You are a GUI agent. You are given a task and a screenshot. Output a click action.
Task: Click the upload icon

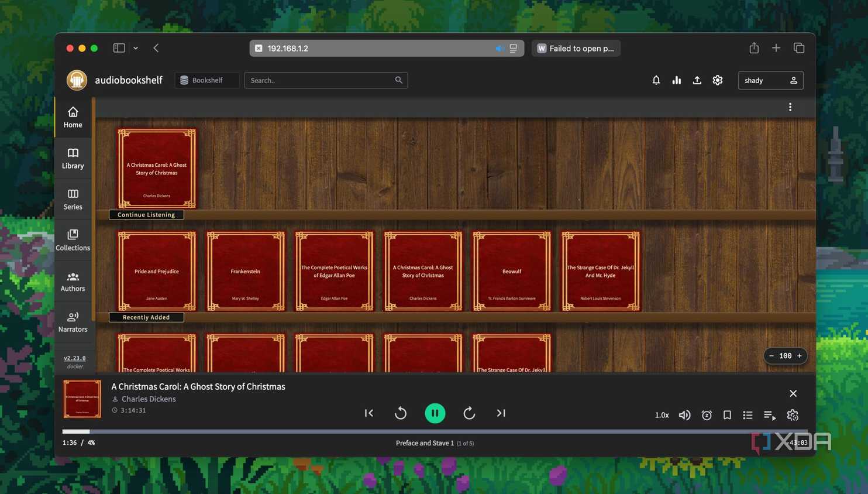pos(697,80)
